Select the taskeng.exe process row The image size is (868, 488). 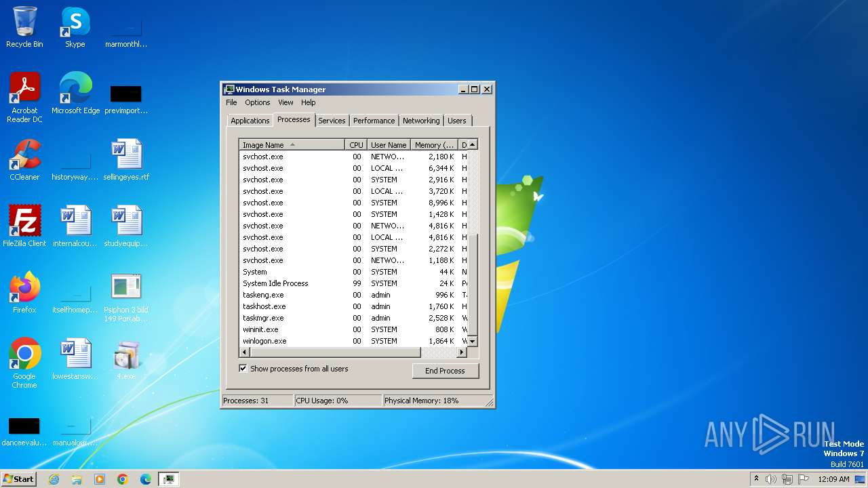coord(353,295)
